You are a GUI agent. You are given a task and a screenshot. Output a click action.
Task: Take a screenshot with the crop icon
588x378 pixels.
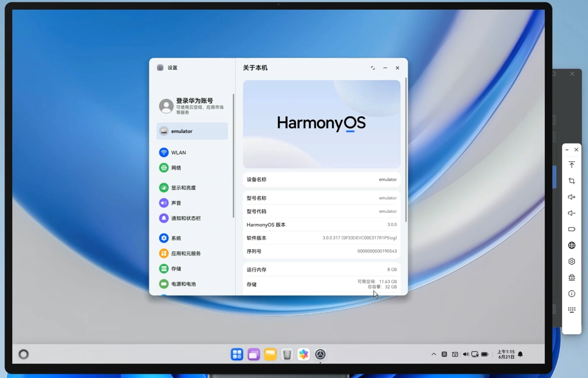(x=572, y=181)
